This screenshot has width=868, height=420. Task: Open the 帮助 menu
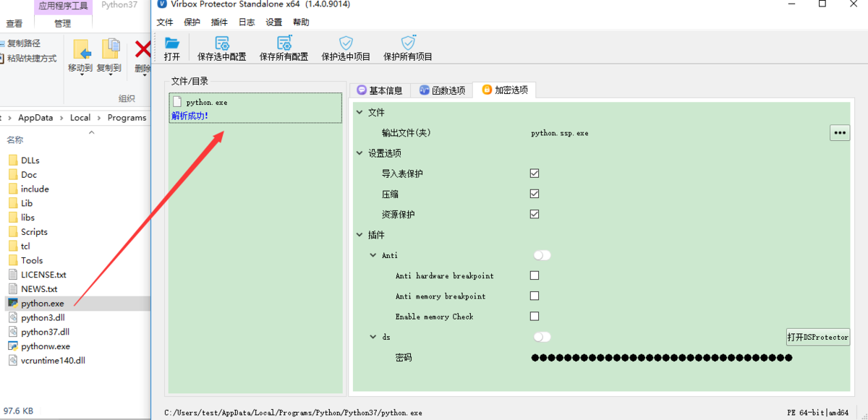coord(301,22)
